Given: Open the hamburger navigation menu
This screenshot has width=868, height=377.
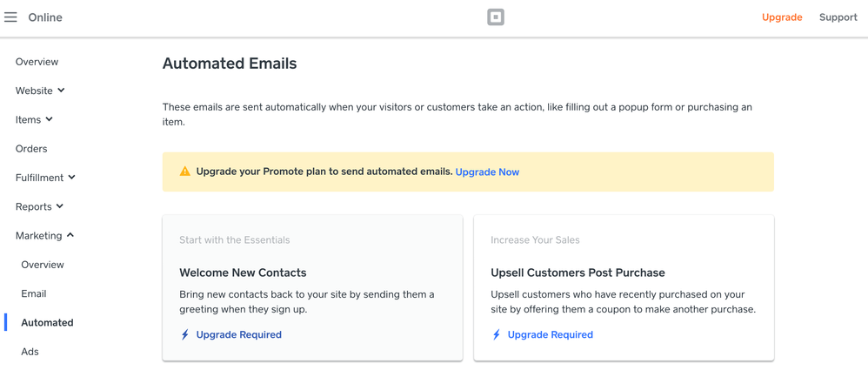Looking at the screenshot, I should pyautogui.click(x=10, y=17).
